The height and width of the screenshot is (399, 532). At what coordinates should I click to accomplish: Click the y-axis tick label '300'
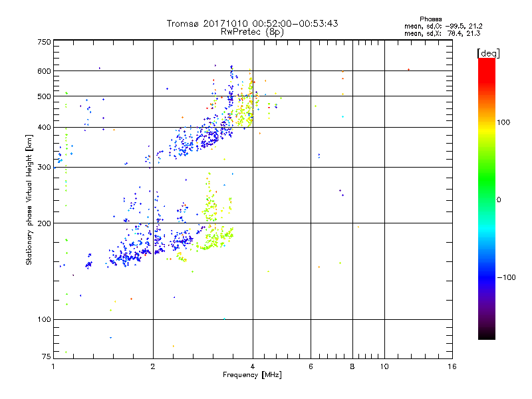[44, 168]
